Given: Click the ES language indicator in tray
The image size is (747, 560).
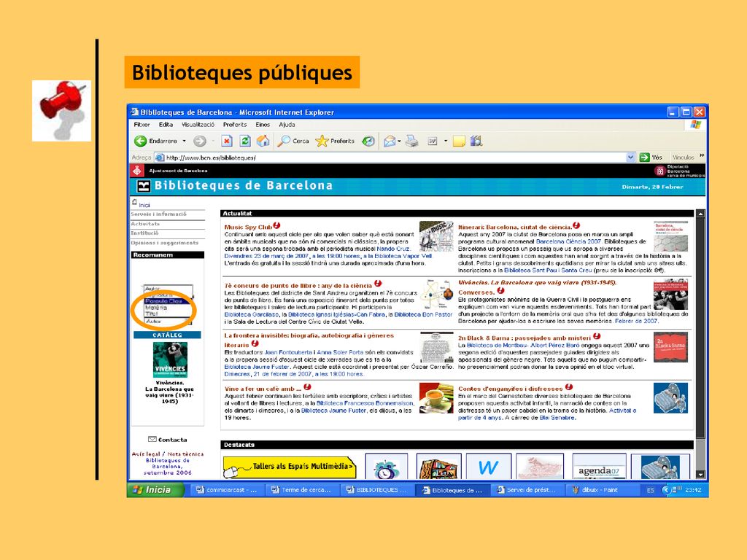Looking at the screenshot, I should coord(650,490).
